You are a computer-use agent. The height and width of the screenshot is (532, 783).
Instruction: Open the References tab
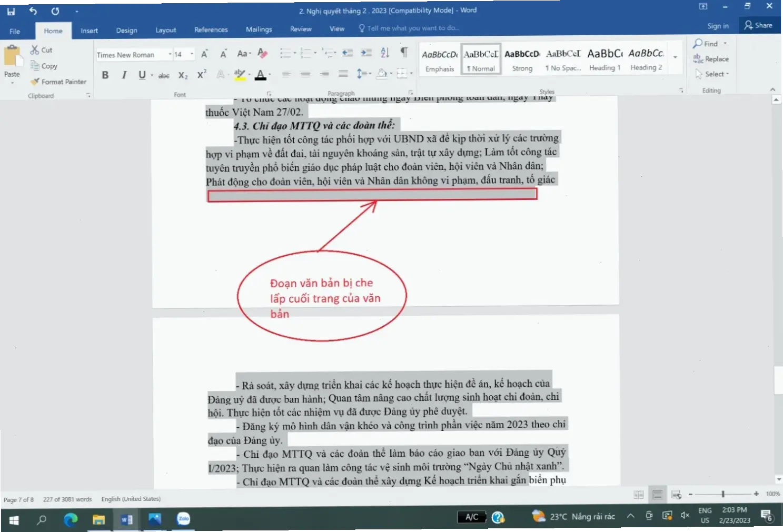tap(211, 30)
